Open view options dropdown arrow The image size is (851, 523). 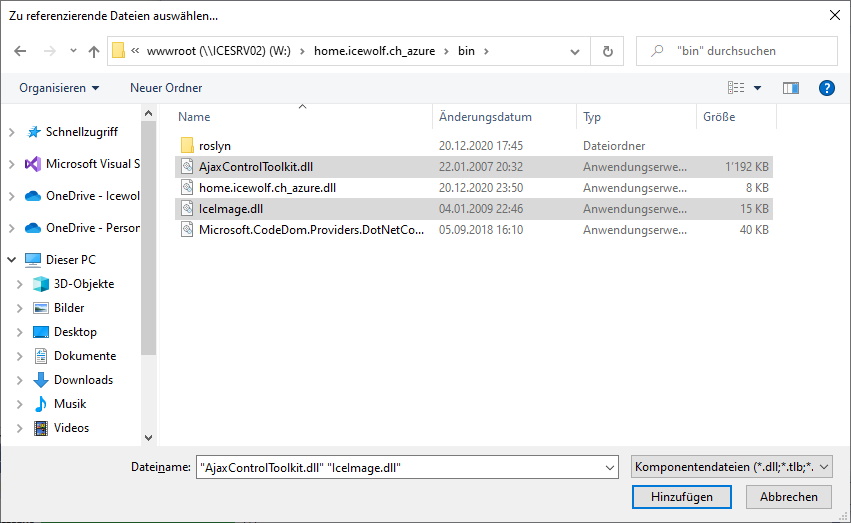click(758, 88)
